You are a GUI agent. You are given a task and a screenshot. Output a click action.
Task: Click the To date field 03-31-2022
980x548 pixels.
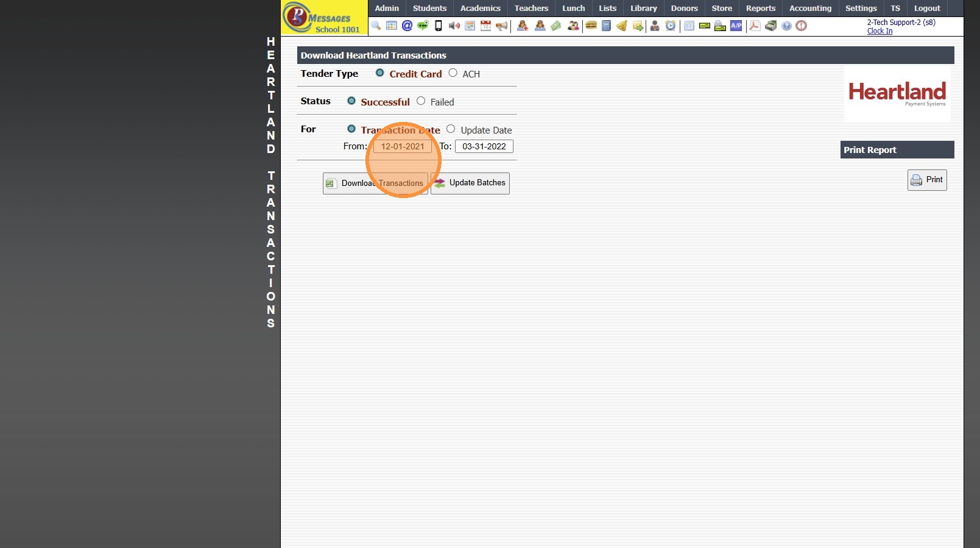[x=484, y=146]
